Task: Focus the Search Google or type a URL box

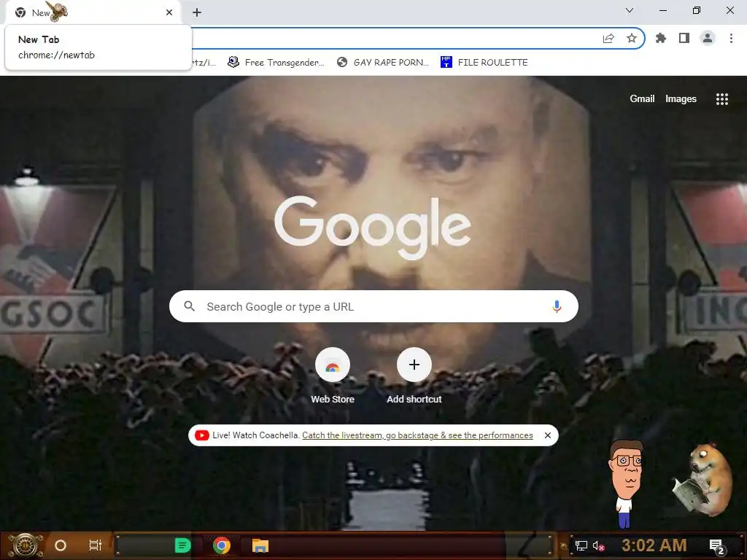Action: click(373, 306)
